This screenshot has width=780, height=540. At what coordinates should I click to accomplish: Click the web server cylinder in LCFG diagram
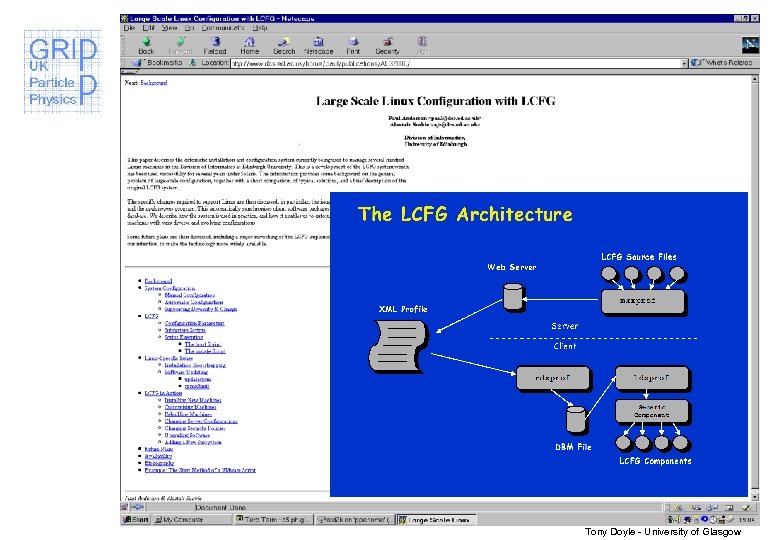pos(513,297)
